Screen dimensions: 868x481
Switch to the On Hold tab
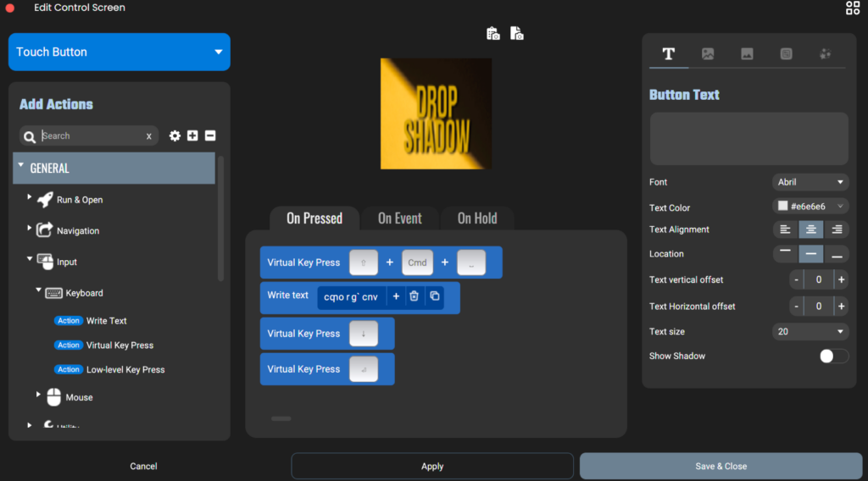click(477, 218)
